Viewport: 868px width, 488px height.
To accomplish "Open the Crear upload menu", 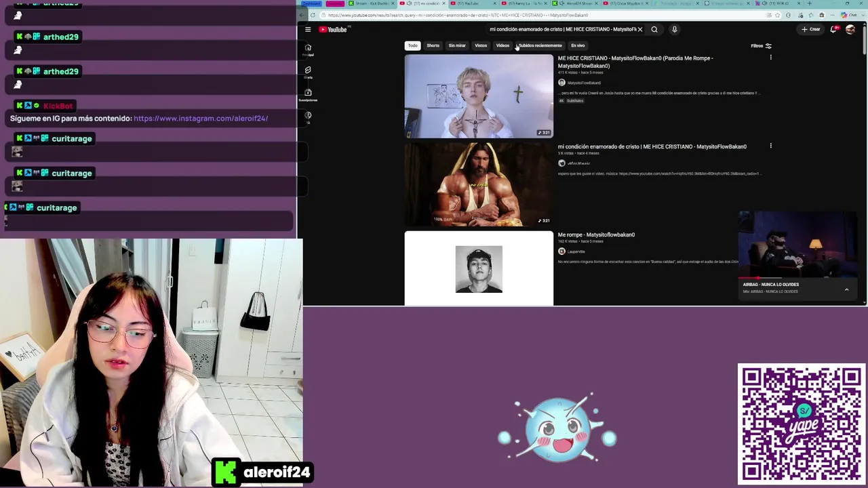I will click(x=811, y=29).
